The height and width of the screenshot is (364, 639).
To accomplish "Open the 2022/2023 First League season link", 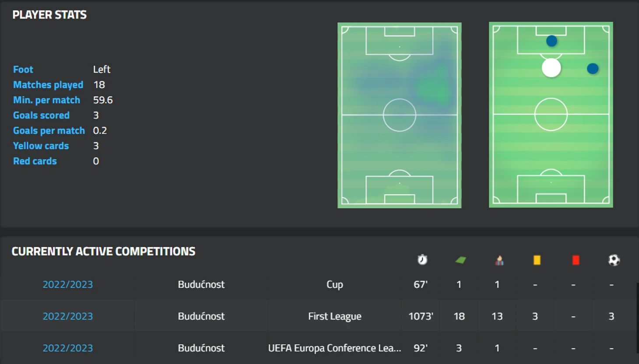I will point(67,316).
